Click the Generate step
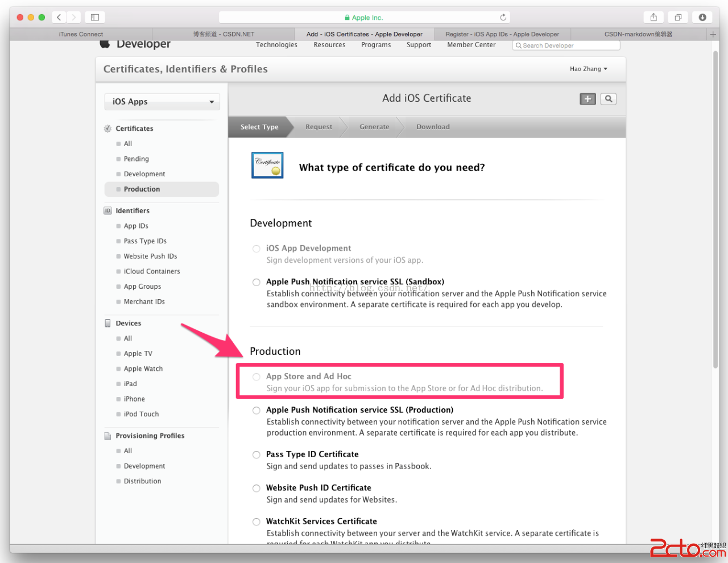 [374, 127]
